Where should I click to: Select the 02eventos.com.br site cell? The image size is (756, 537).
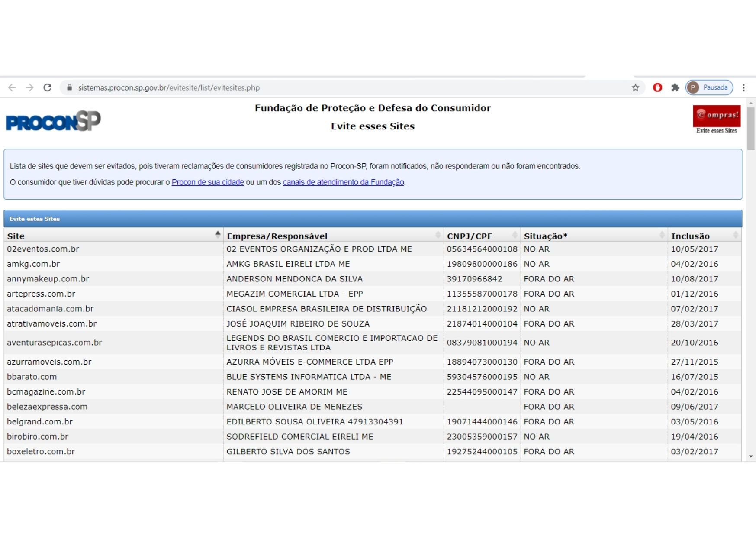pos(113,249)
